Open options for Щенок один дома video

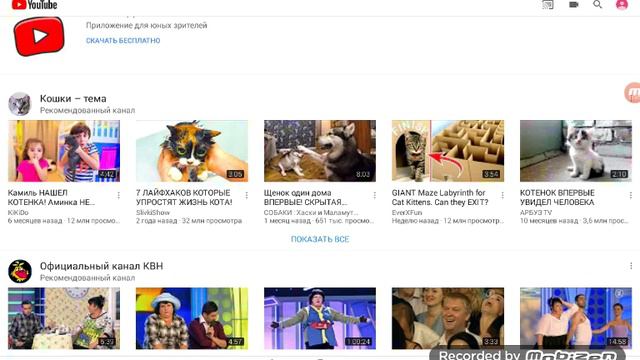click(x=374, y=196)
